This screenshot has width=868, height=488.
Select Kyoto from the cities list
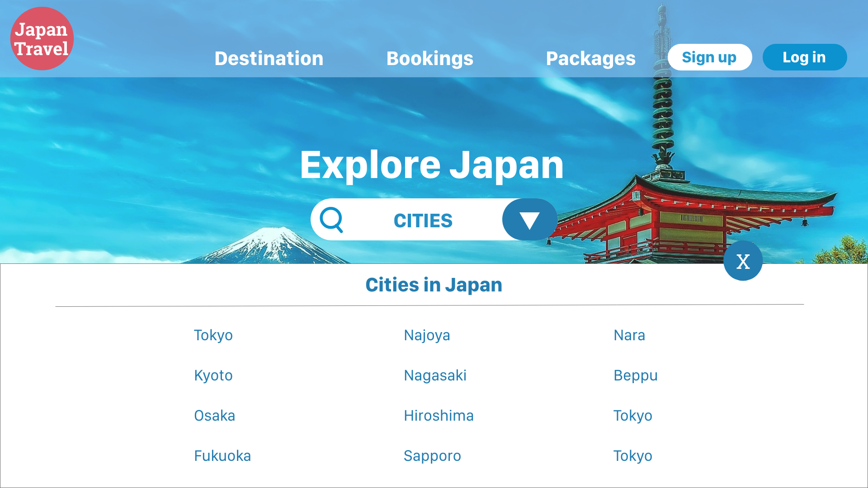(213, 375)
